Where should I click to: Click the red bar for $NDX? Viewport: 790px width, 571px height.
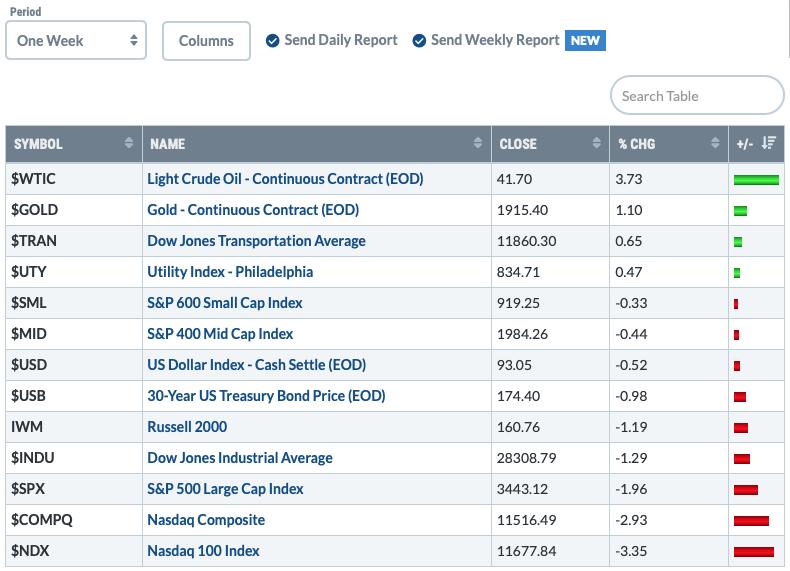click(x=754, y=552)
